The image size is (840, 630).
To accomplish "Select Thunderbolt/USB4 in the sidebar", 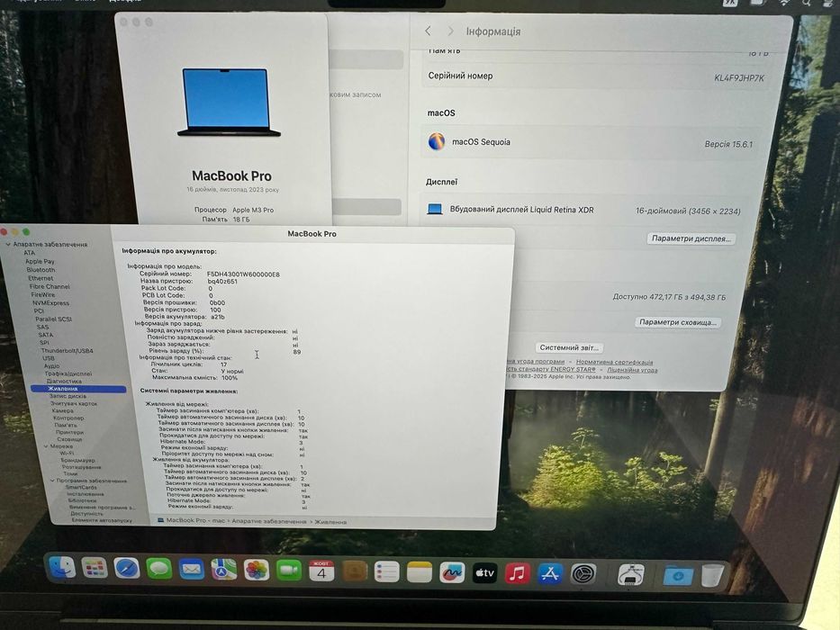I will pos(67,351).
